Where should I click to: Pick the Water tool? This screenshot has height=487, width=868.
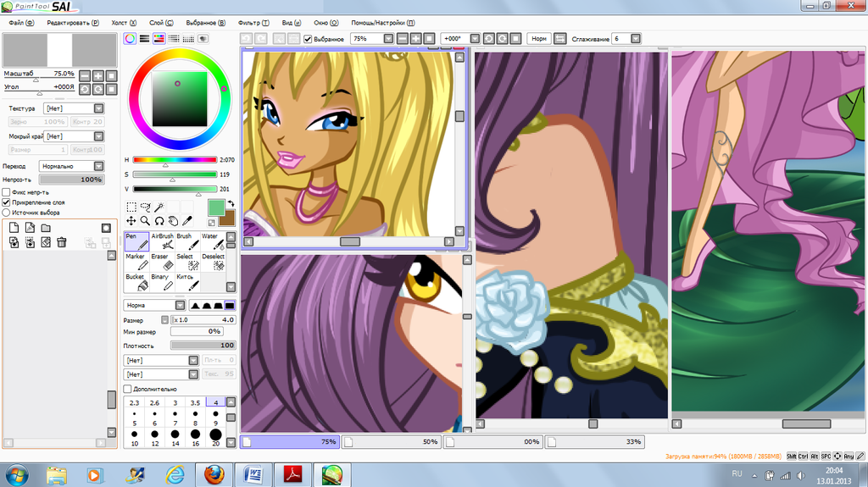213,241
